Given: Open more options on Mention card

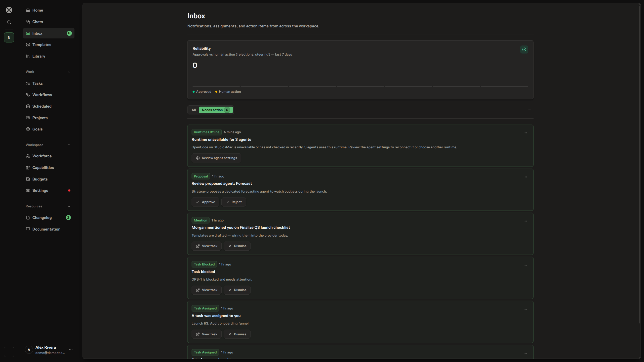Looking at the screenshot, I should pyautogui.click(x=525, y=221).
